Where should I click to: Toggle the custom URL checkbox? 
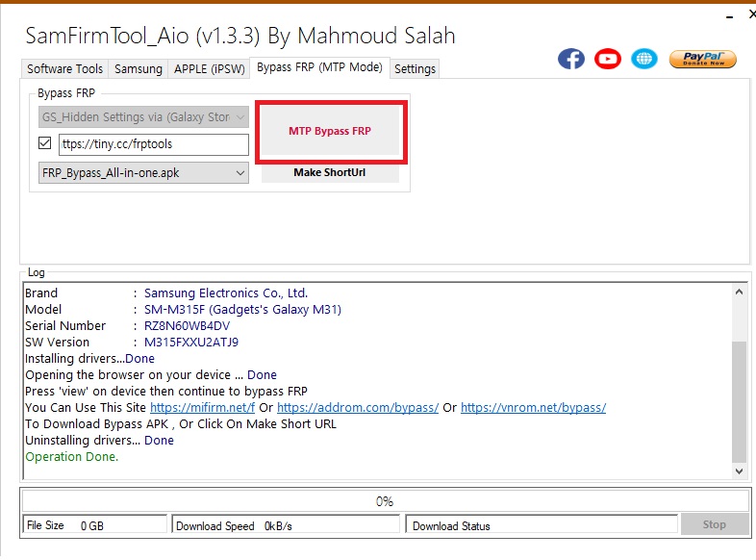(44, 144)
